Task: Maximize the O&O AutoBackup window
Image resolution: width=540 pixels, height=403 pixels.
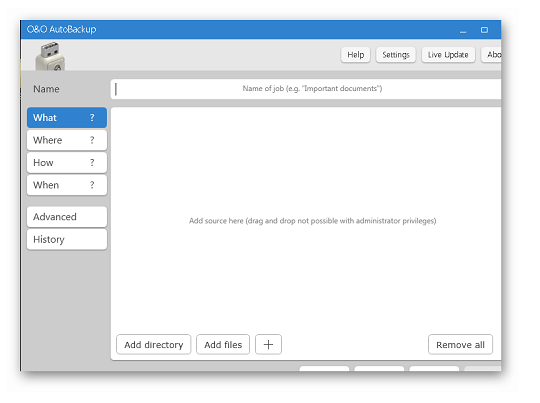Action: (484, 30)
